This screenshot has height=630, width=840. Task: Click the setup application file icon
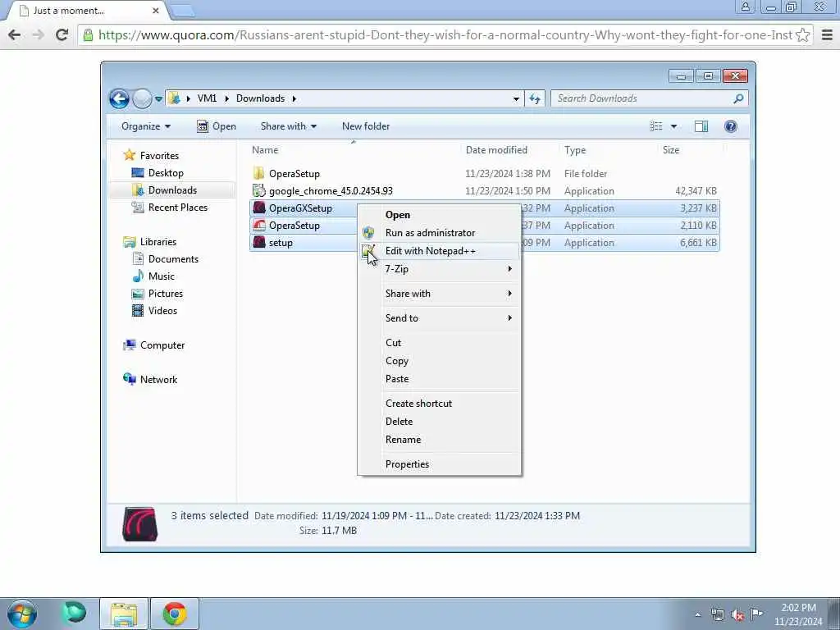[259, 242]
